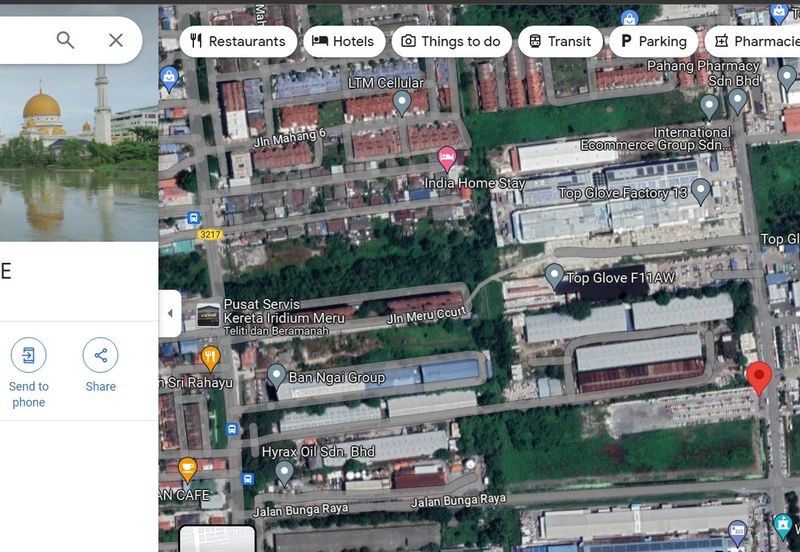Select the Things to do chip
This screenshot has height=552, width=800.
pos(452,41)
